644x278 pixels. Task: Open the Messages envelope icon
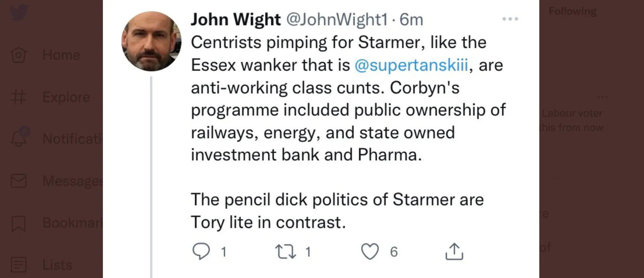pos(19,181)
